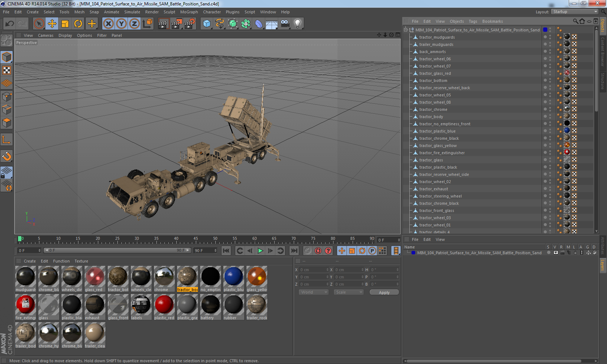Viewport: 607px width, 364px height.
Task: Jump to the animation end
Action: tap(294, 251)
